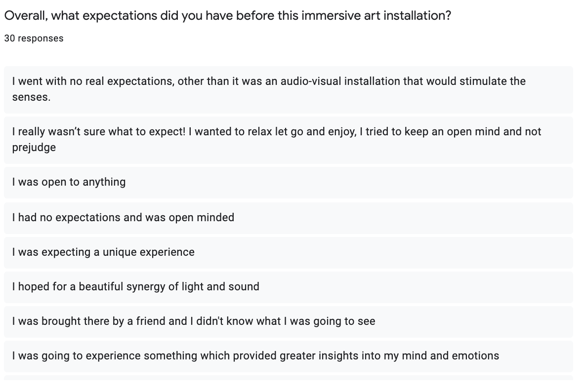Screen dimensions: 586x392
Task: Click the question title about immersive art installation
Action: [227, 15]
